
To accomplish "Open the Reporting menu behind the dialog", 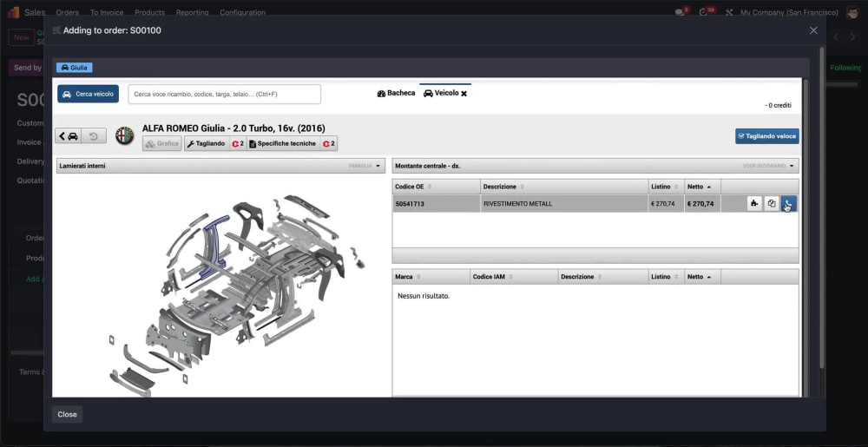I will [x=192, y=12].
